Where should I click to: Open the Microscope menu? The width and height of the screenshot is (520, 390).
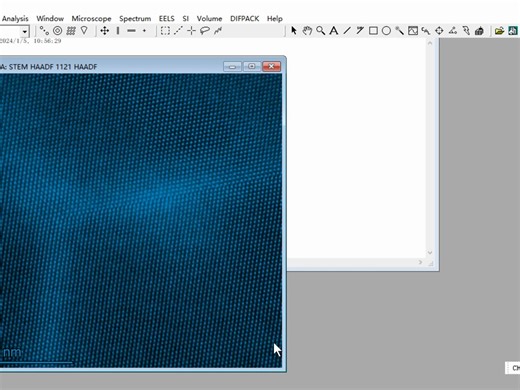(91, 19)
